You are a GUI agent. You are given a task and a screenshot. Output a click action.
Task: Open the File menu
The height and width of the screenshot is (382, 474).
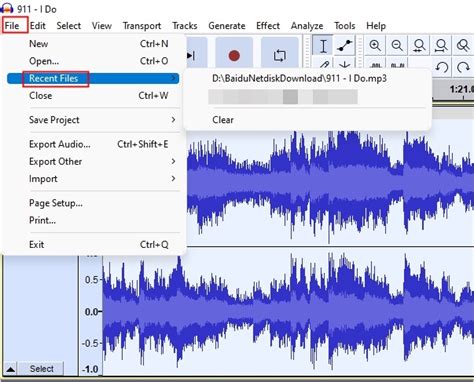(12, 26)
